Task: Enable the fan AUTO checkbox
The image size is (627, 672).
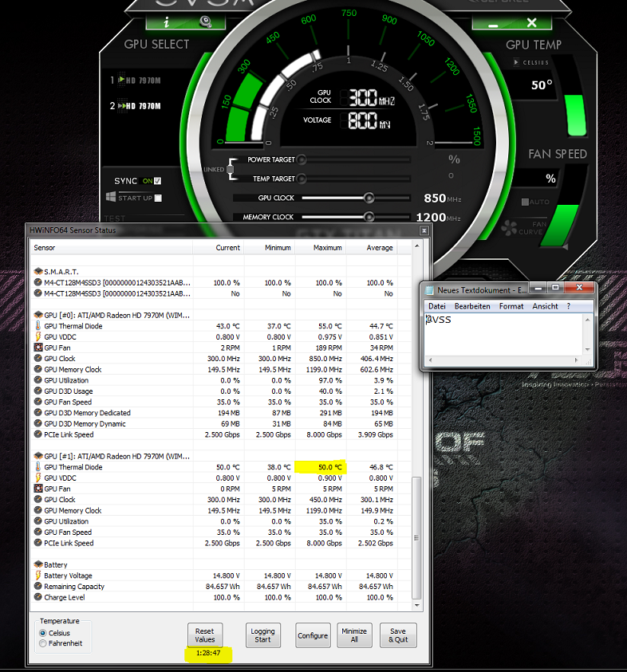Action: point(525,202)
